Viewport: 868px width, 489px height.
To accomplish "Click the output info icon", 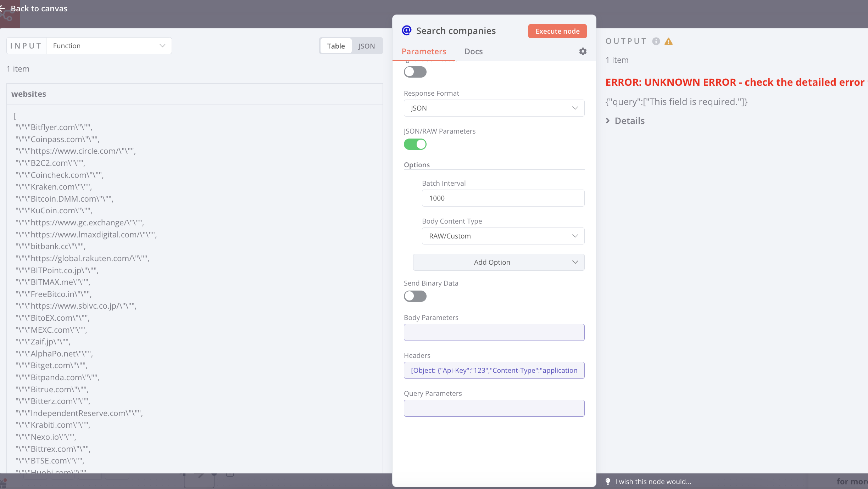I will [656, 41].
